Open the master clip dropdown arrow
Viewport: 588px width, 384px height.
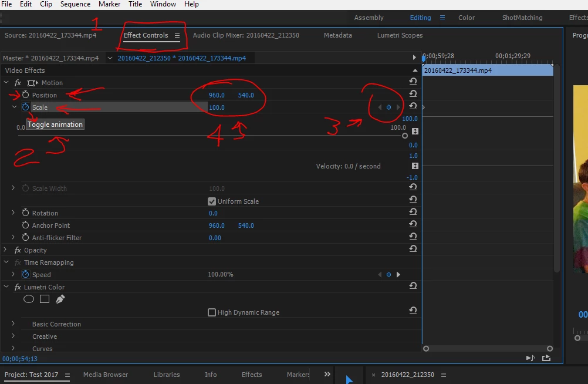tap(110, 58)
